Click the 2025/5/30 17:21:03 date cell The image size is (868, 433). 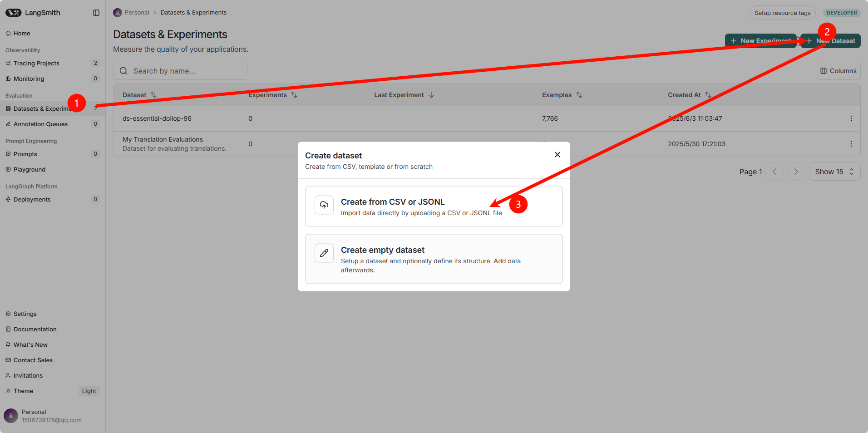tap(696, 144)
